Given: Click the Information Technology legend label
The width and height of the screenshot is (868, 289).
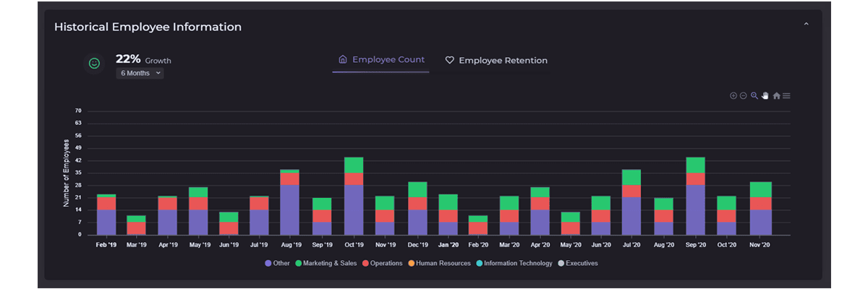Looking at the screenshot, I should (x=517, y=264).
